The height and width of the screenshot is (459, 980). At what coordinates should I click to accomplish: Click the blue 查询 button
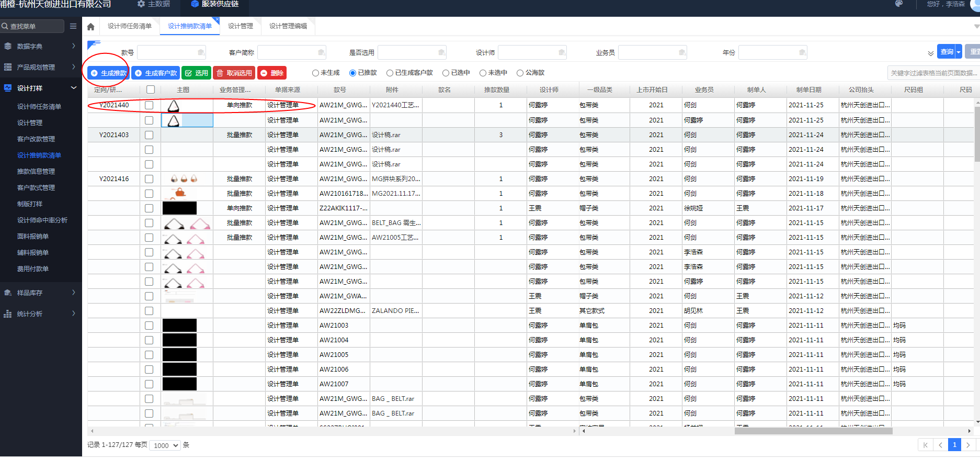click(947, 52)
